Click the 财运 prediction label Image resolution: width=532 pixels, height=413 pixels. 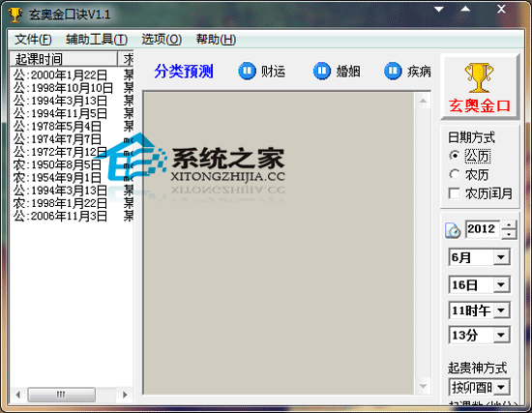click(x=273, y=72)
